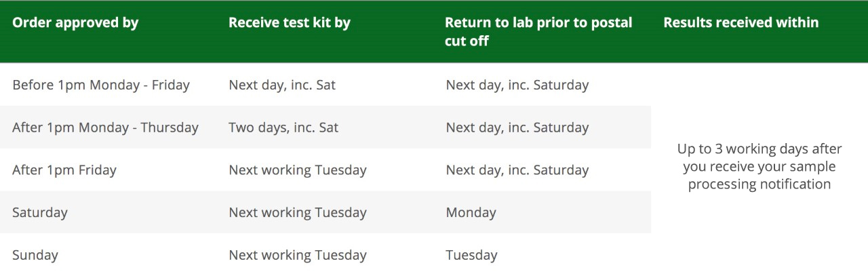Click the 'Sunday' order row cell

(35, 255)
